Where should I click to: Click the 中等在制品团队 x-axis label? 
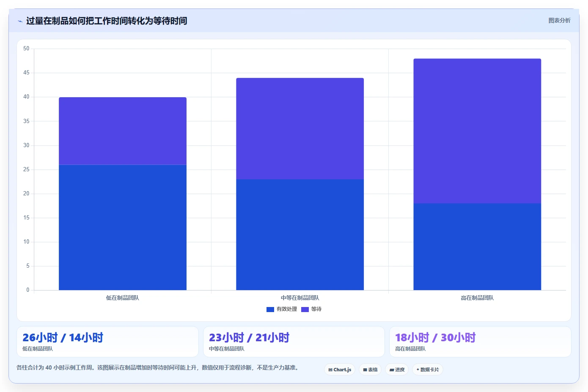[x=300, y=298]
